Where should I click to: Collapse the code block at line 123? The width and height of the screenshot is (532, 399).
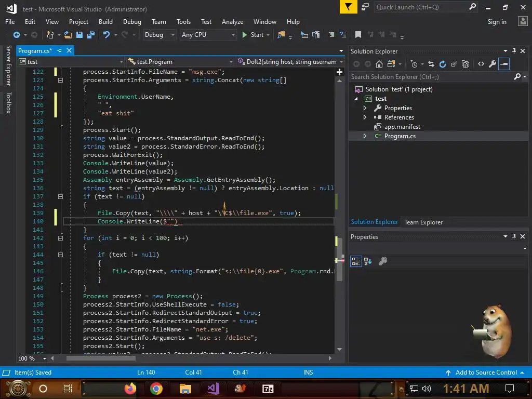coord(60,80)
